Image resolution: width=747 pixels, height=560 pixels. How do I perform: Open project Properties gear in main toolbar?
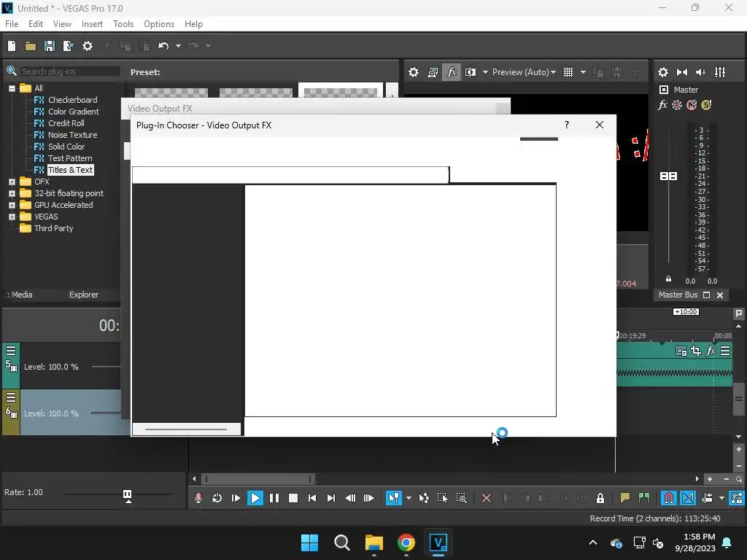88,46
